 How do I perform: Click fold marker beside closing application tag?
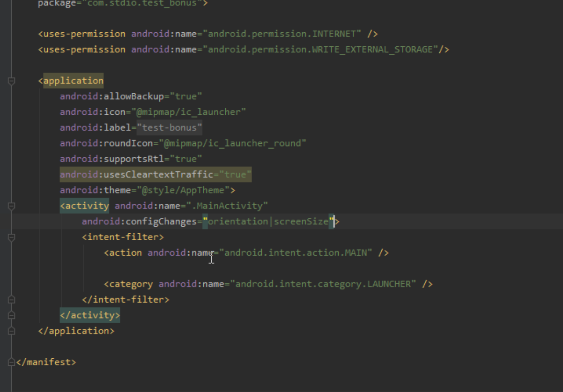pos(12,331)
